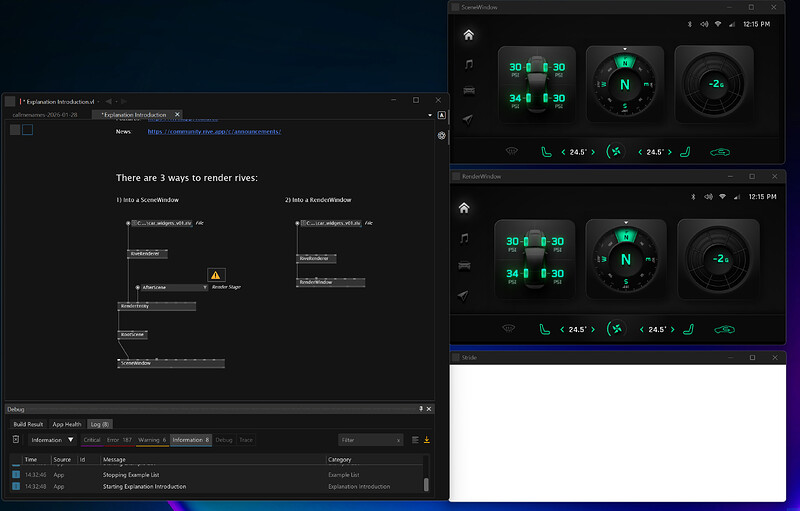Click the windshield defrost icon in SceneWindow
The width and height of the screenshot is (800, 511).
(x=511, y=152)
